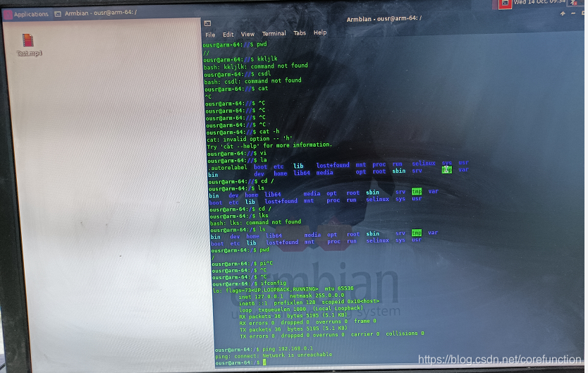
Task: Click the 'bash: kkljlk: command not found' line
Action: click(x=256, y=66)
